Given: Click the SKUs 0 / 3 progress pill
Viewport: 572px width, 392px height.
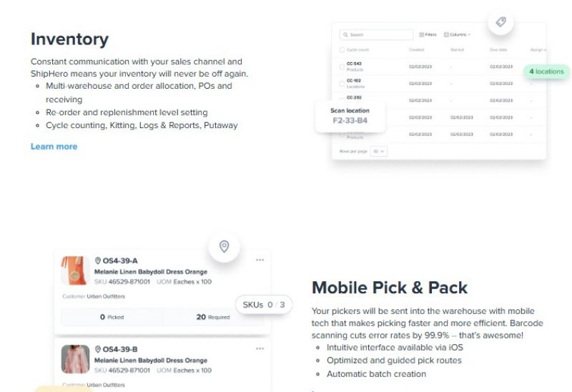Looking at the screenshot, I should click(x=264, y=305).
